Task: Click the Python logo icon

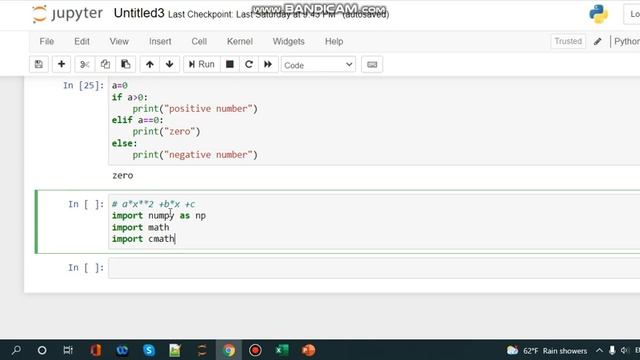Action: [598, 14]
